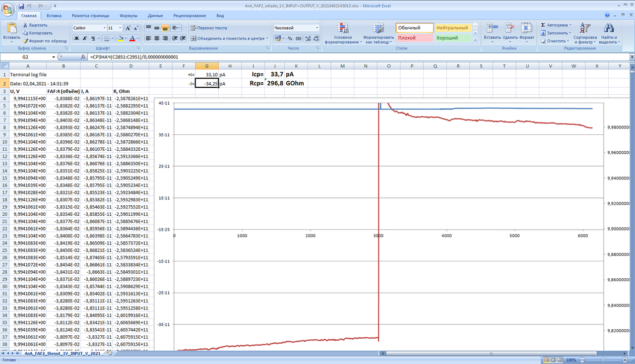This screenshot has height=364, width=635.
Task: Click the Найти и выделить binoculars
Action: coord(608,28)
